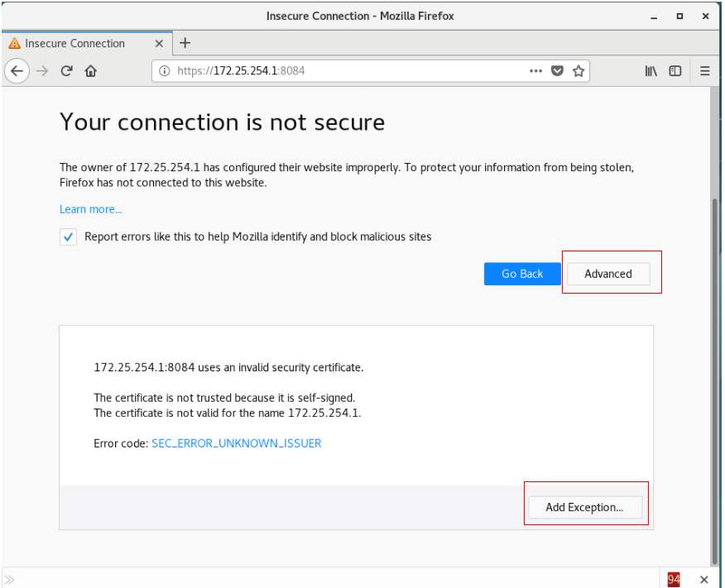Click the Go Back button
Screen dimensions: 725x588
pos(522,274)
